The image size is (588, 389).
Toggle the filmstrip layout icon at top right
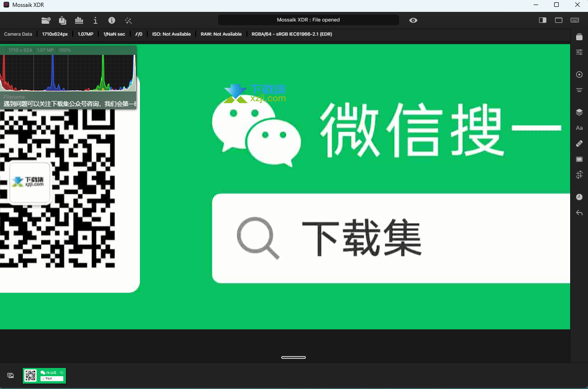[x=575, y=20]
